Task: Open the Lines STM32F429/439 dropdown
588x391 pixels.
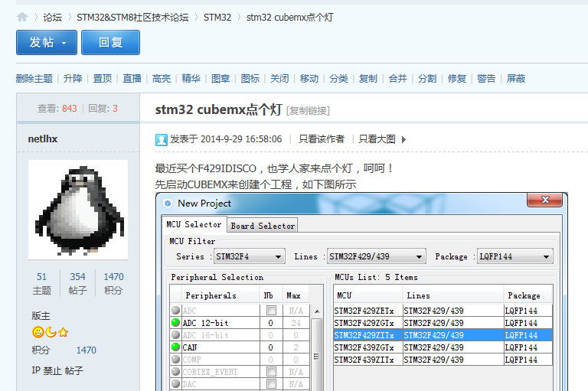Action: pyautogui.click(x=377, y=256)
